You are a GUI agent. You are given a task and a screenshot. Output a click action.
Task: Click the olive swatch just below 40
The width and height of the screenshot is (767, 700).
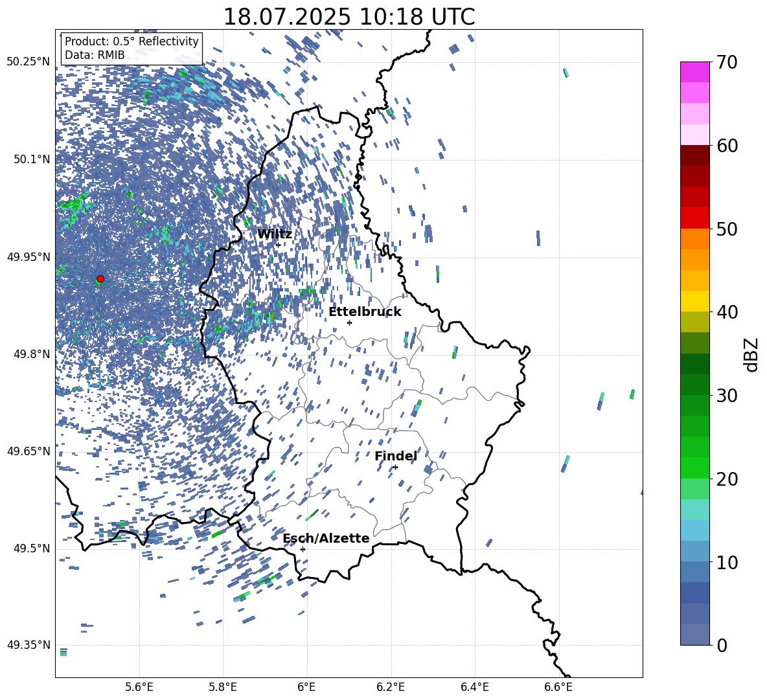695,322
